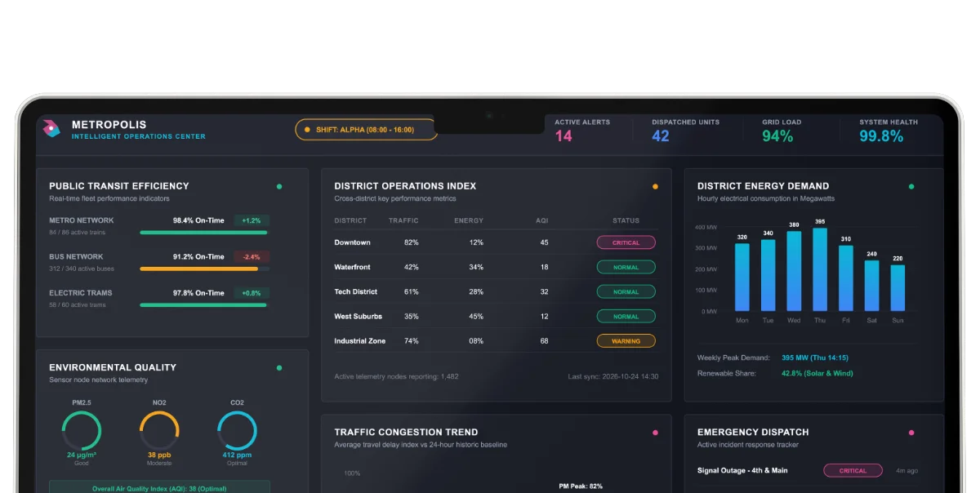Click the Dispatched Units count 42
The image size is (980, 493).
pos(661,136)
